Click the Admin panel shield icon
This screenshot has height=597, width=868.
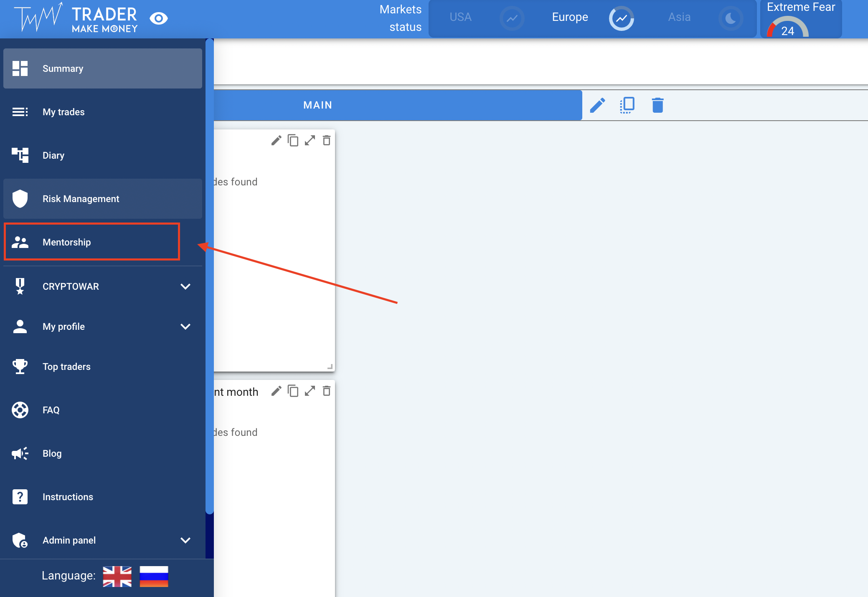[x=20, y=540]
